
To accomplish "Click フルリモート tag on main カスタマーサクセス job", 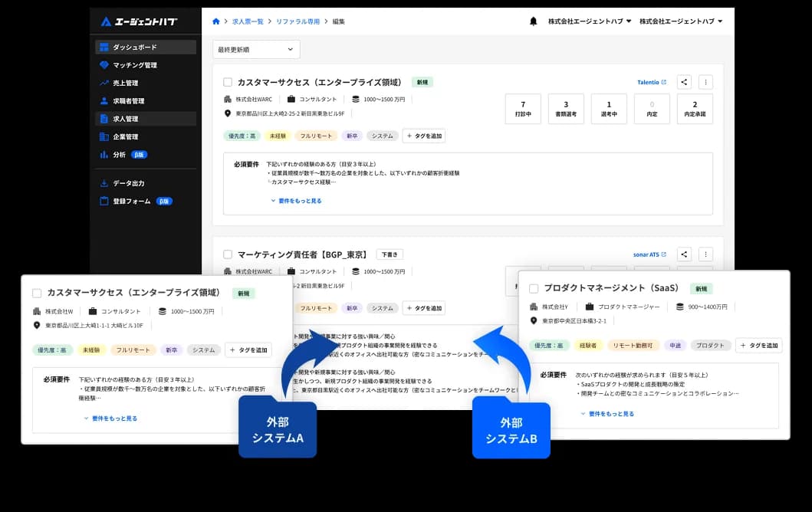I will point(316,136).
